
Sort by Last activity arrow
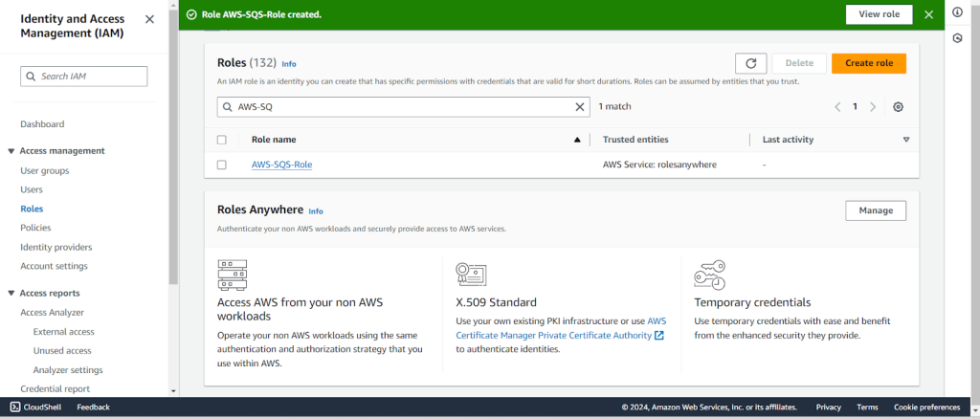(x=906, y=140)
